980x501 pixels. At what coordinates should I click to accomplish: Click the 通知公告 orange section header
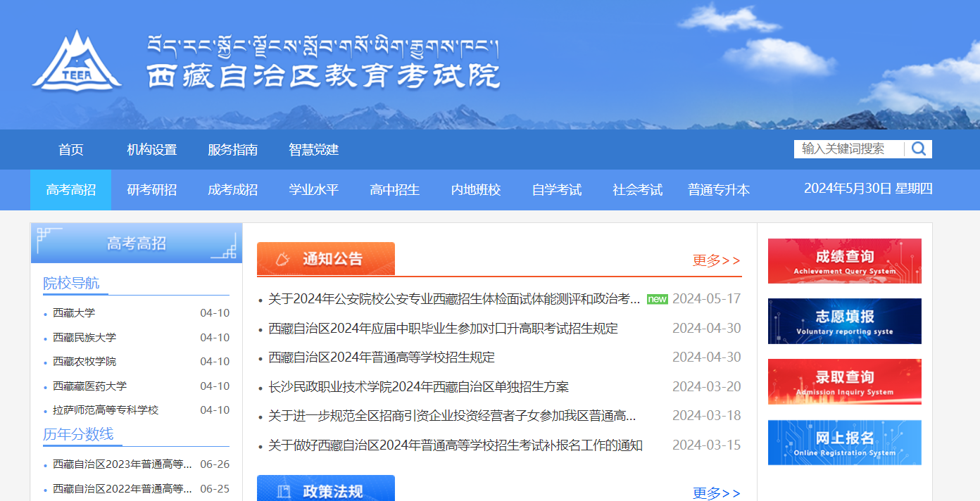pyautogui.click(x=325, y=259)
